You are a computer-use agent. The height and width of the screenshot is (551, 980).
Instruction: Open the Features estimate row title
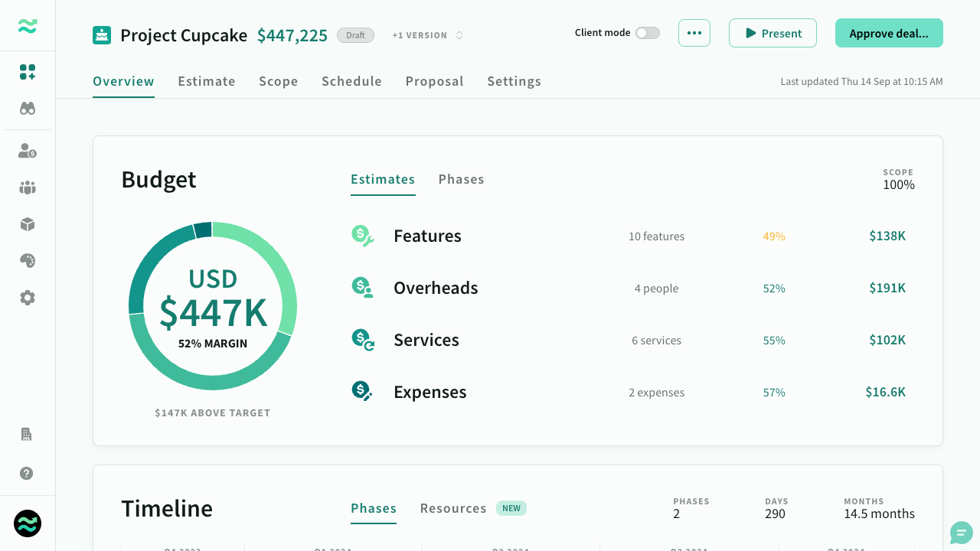pos(427,236)
